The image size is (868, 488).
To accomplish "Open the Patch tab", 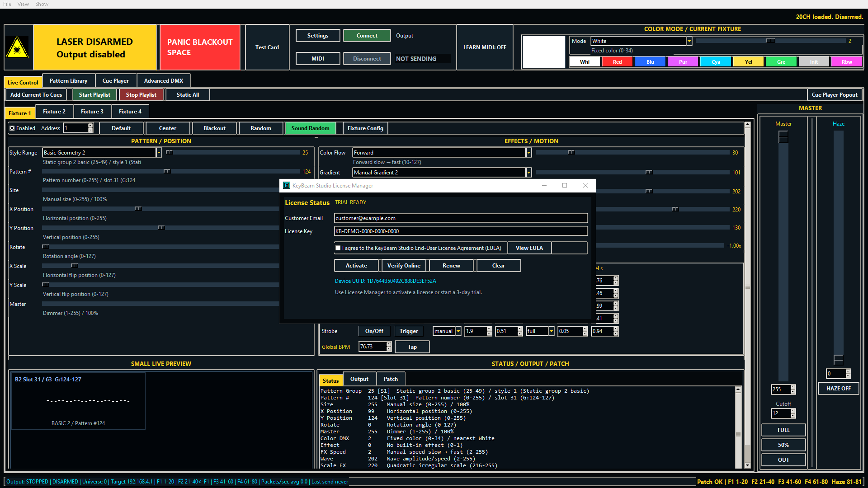I will (391, 379).
